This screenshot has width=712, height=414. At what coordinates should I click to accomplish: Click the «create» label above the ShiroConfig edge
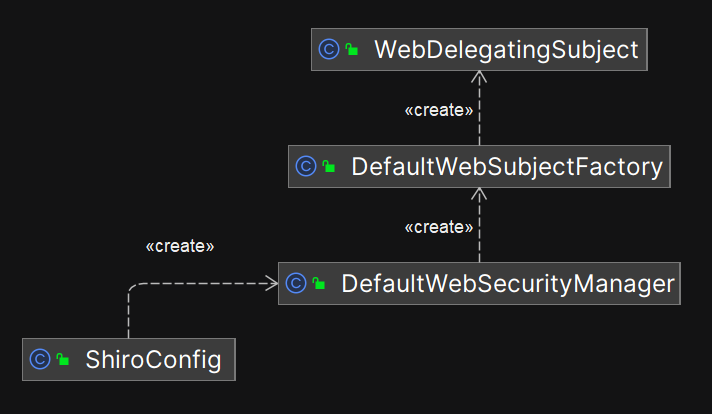(x=180, y=245)
